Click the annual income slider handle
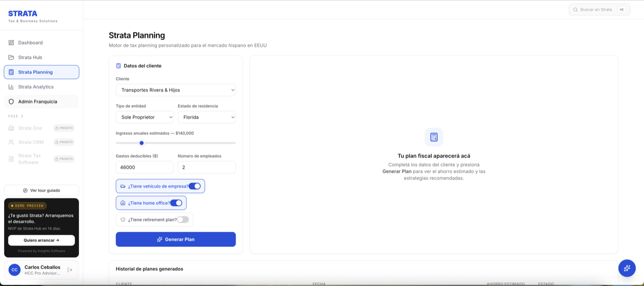This screenshot has height=286, width=644. pyautogui.click(x=142, y=143)
